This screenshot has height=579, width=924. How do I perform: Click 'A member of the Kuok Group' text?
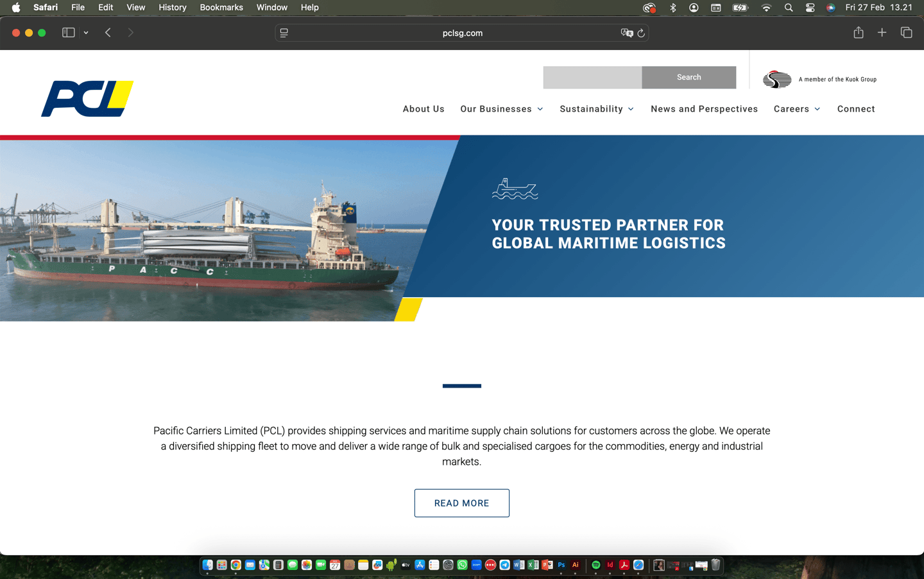click(837, 80)
